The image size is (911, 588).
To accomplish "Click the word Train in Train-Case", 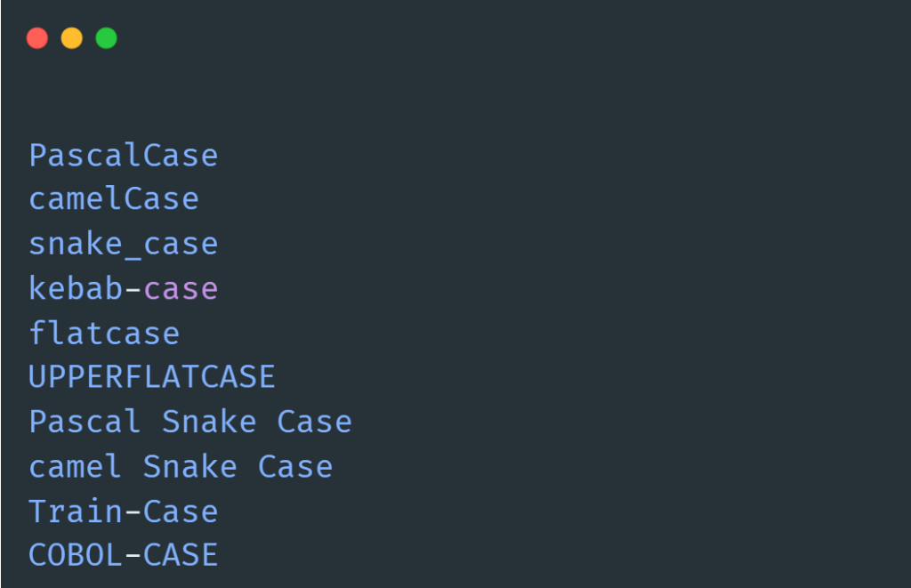I will coord(76,511).
